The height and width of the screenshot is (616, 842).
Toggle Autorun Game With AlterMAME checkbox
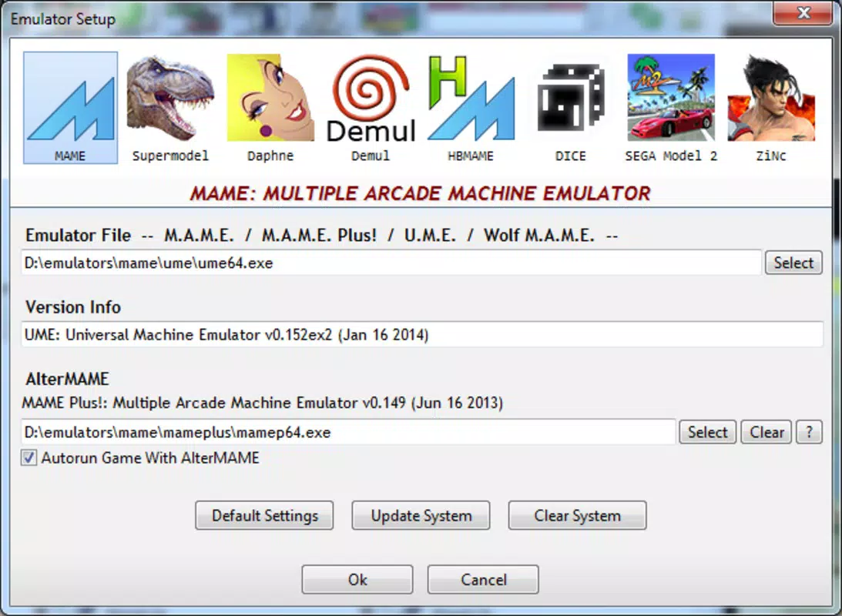click(29, 457)
